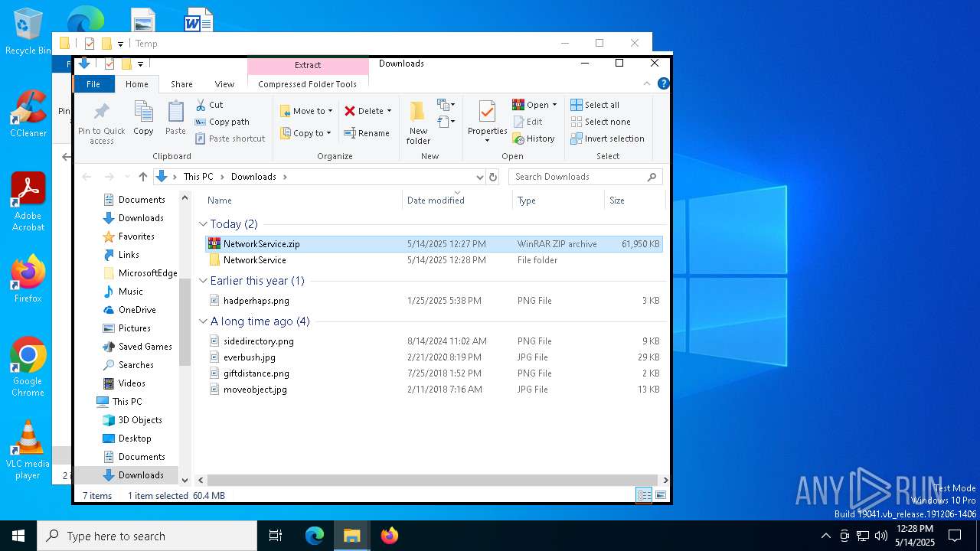The image size is (980, 551).
Task: Open the History button in ribbon
Action: point(534,139)
